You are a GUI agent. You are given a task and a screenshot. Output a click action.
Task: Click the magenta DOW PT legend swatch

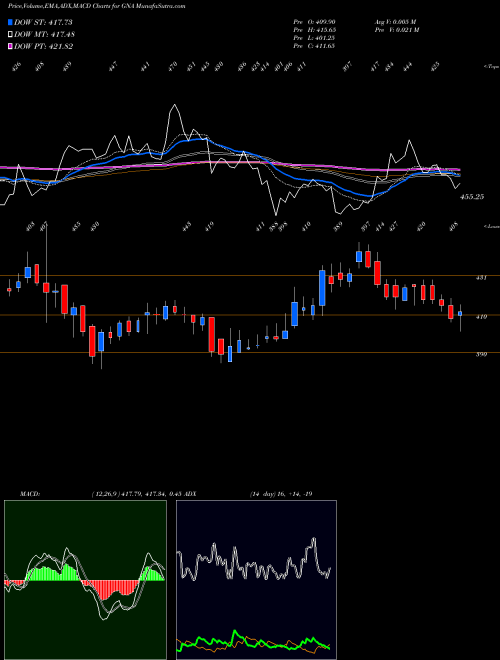(11, 46)
